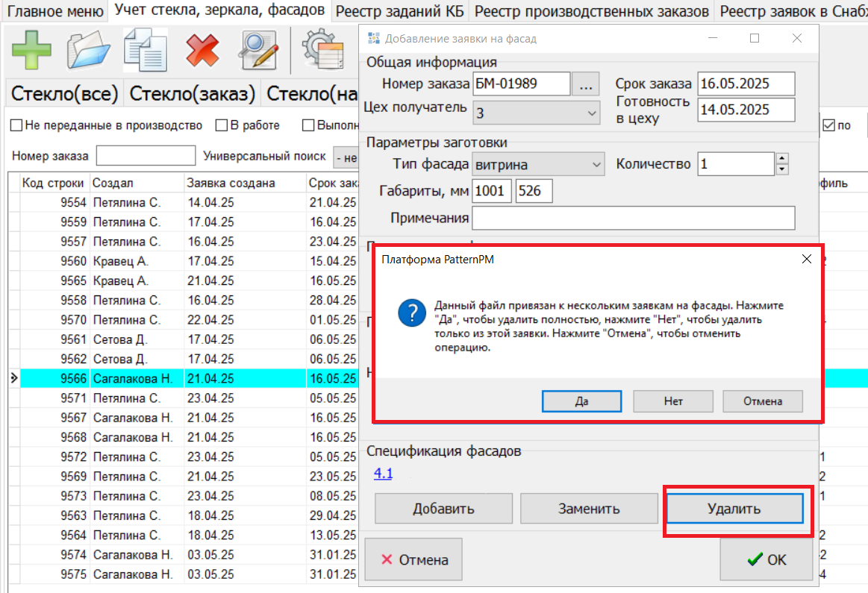Click the magnifier with pencil view icon
This screenshot has width=868, height=593.
pos(258,51)
